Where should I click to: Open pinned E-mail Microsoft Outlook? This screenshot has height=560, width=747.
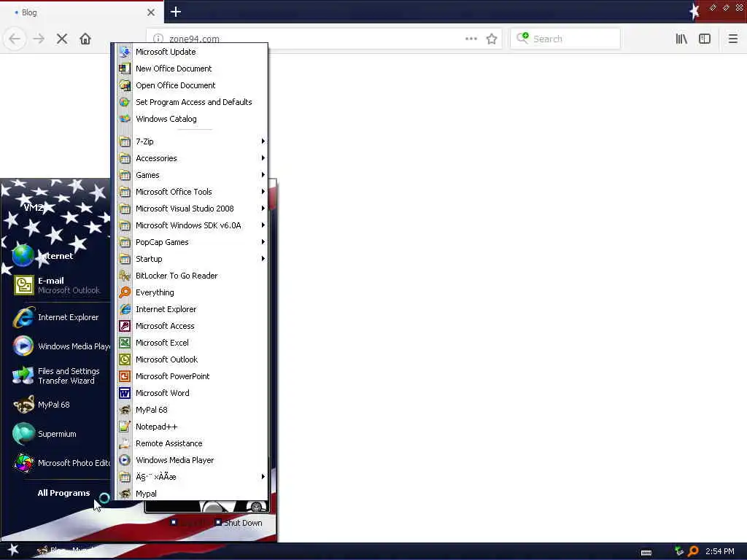pos(60,285)
